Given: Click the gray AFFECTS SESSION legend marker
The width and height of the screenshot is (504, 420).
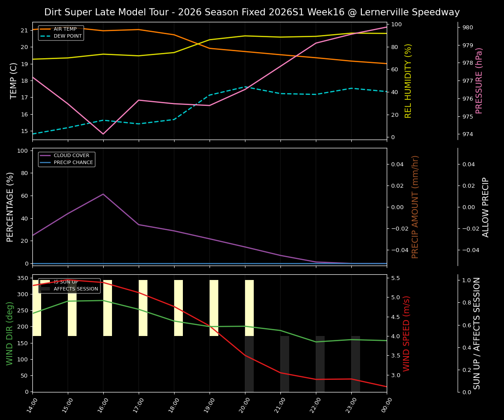Looking at the screenshot, I should coord(45,289).
